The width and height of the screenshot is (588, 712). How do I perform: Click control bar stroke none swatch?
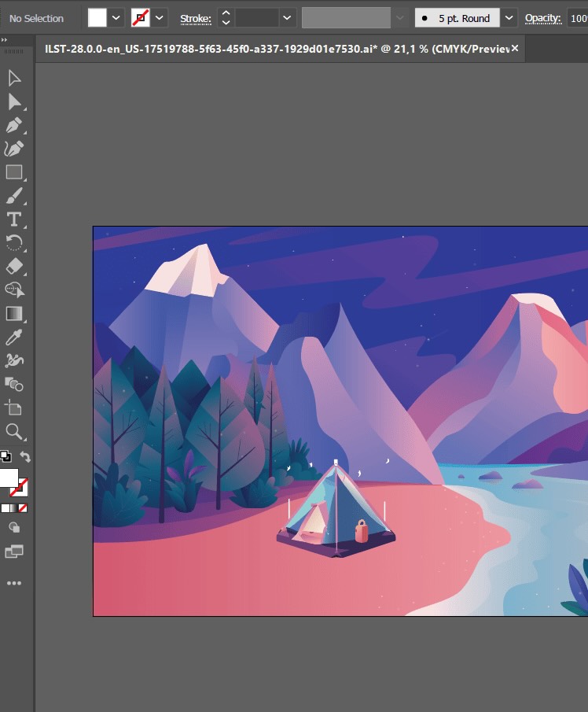(141, 18)
